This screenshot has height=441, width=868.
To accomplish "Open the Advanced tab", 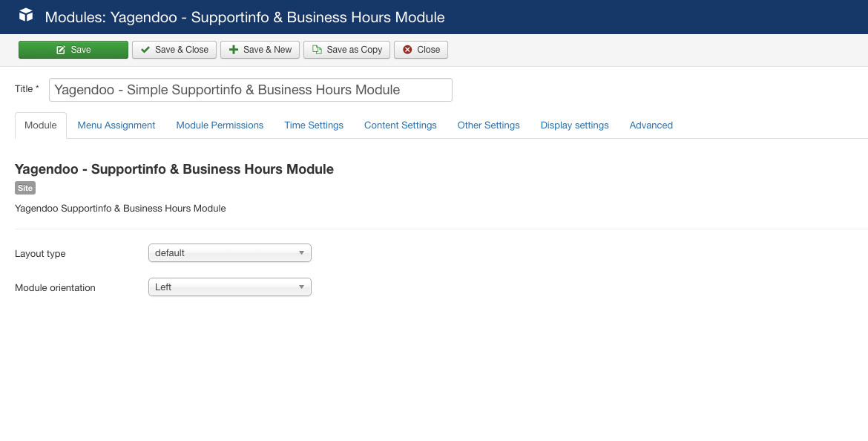I will click(x=651, y=125).
